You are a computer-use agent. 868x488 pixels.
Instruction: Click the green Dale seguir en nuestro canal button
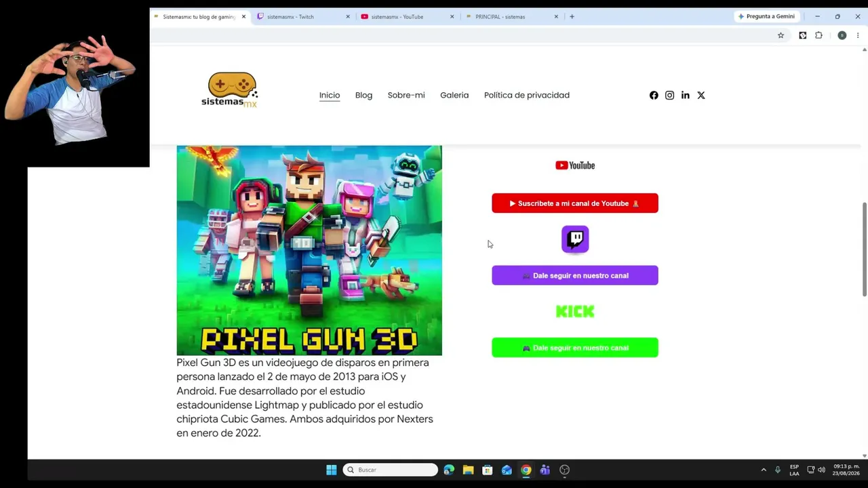pos(575,348)
